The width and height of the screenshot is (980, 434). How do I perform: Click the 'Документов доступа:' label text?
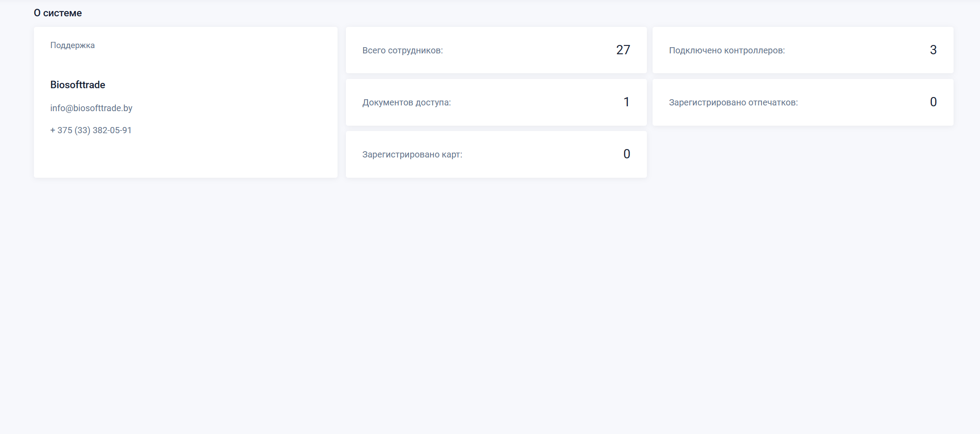point(407,102)
